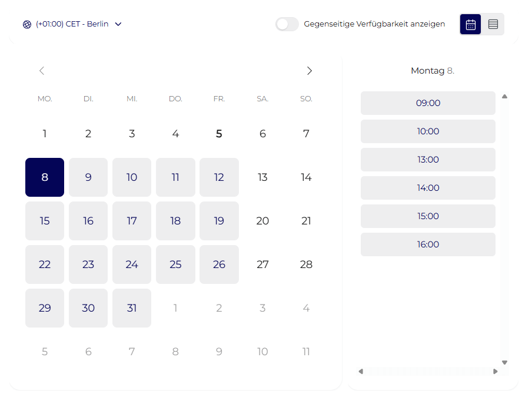Select the 24th on the calendar
The image size is (532, 400).
click(x=132, y=265)
